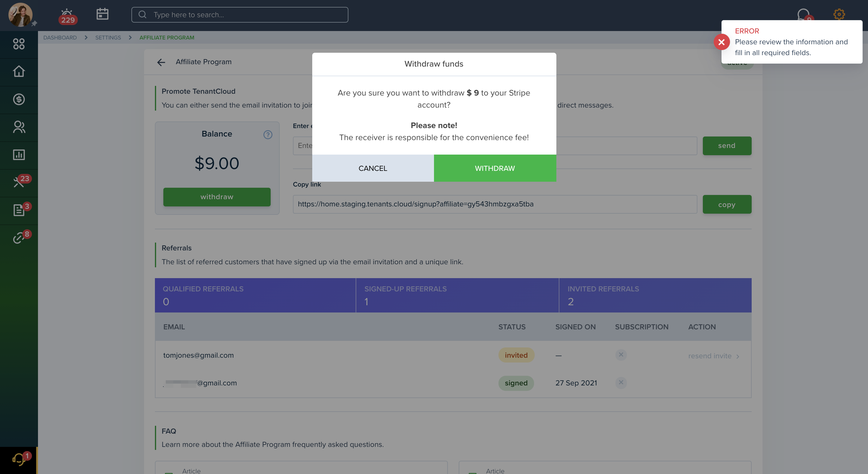Screen dimensions: 868x474
Task: Click the Promote TenantCloud heading
Action: [x=199, y=91]
